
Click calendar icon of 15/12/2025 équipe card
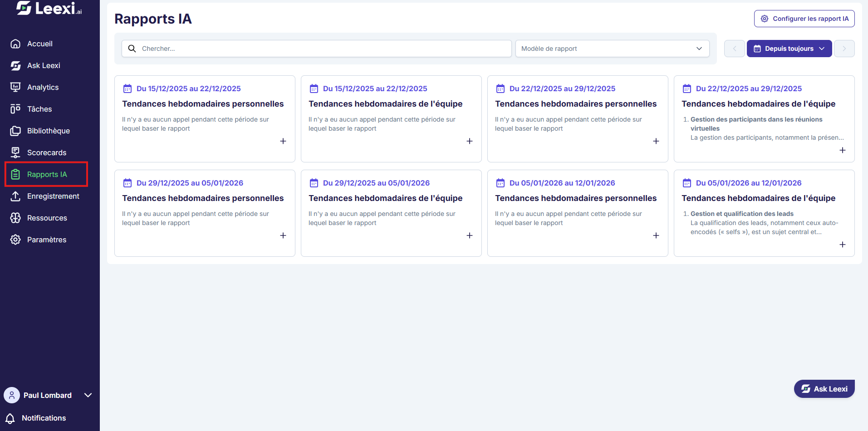pyautogui.click(x=314, y=88)
